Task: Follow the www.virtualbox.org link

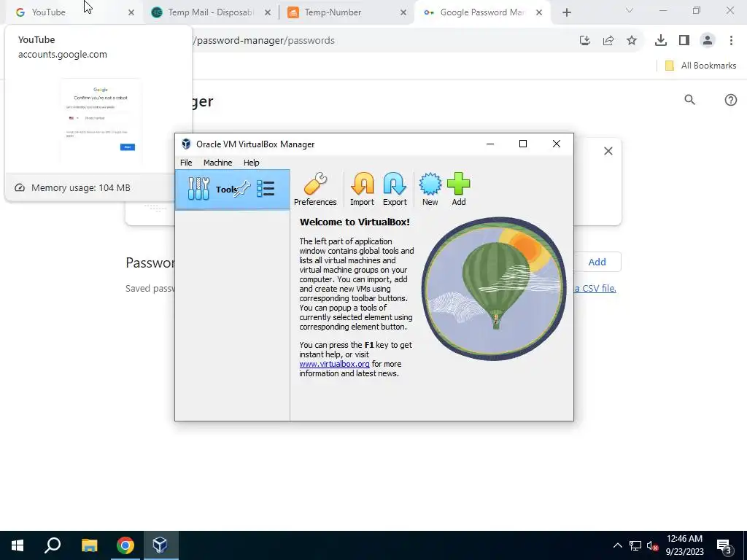Action: (334, 364)
